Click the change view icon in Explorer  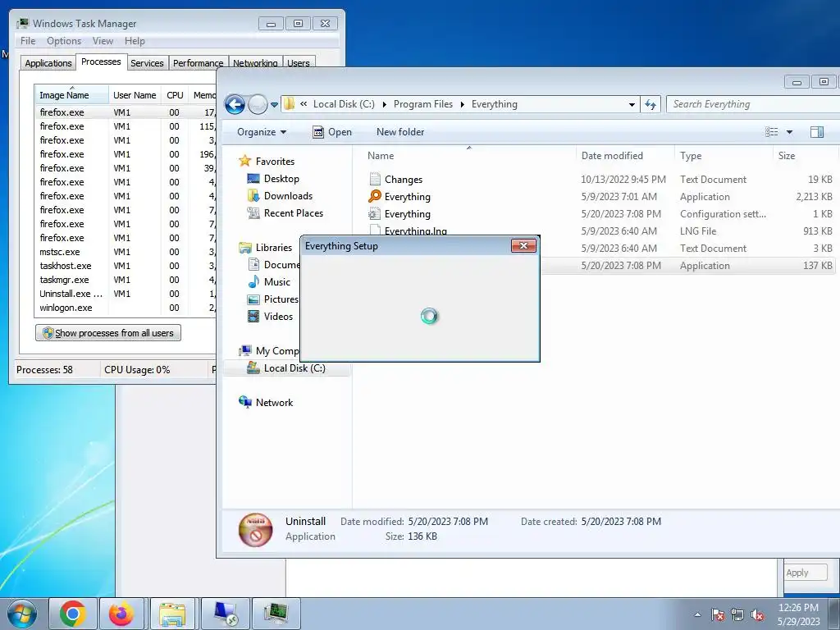pyautogui.click(x=771, y=132)
